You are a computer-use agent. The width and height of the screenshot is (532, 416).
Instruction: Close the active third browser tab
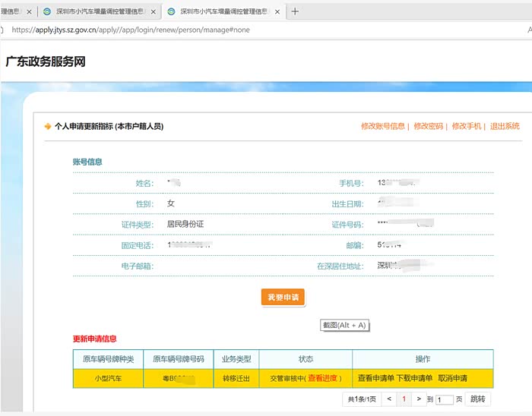[x=279, y=12]
